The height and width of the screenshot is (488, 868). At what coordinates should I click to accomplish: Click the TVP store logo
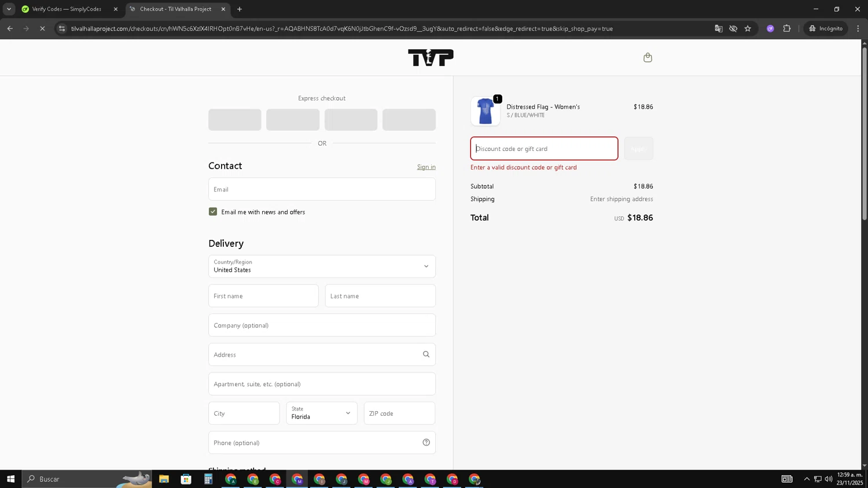(x=431, y=57)
